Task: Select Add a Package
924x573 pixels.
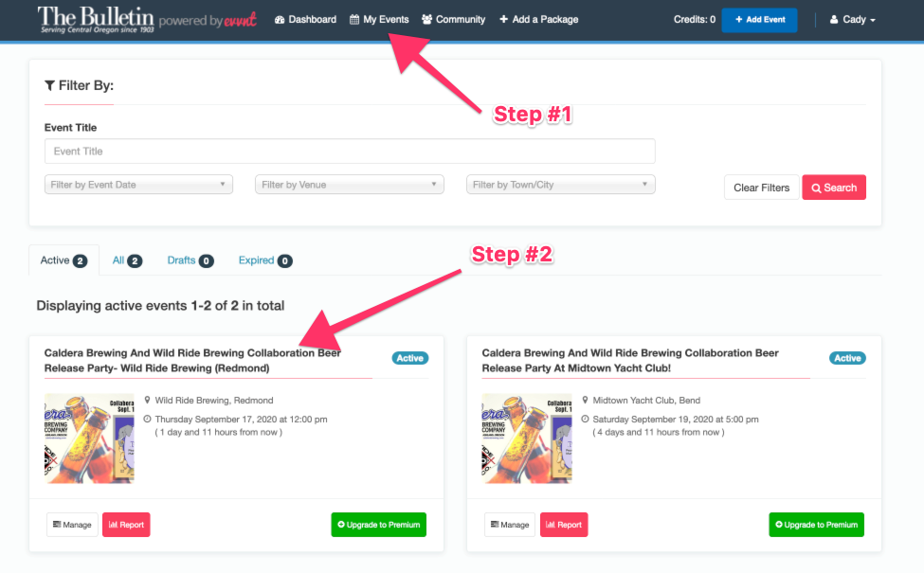Action: click(x=538, y=20)
